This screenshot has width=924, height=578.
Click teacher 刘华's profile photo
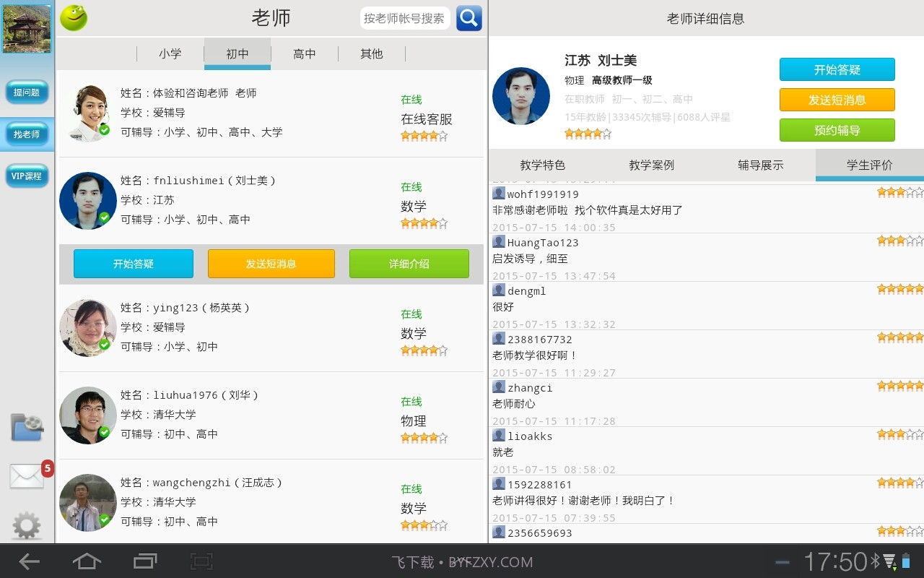click(87, 415)
